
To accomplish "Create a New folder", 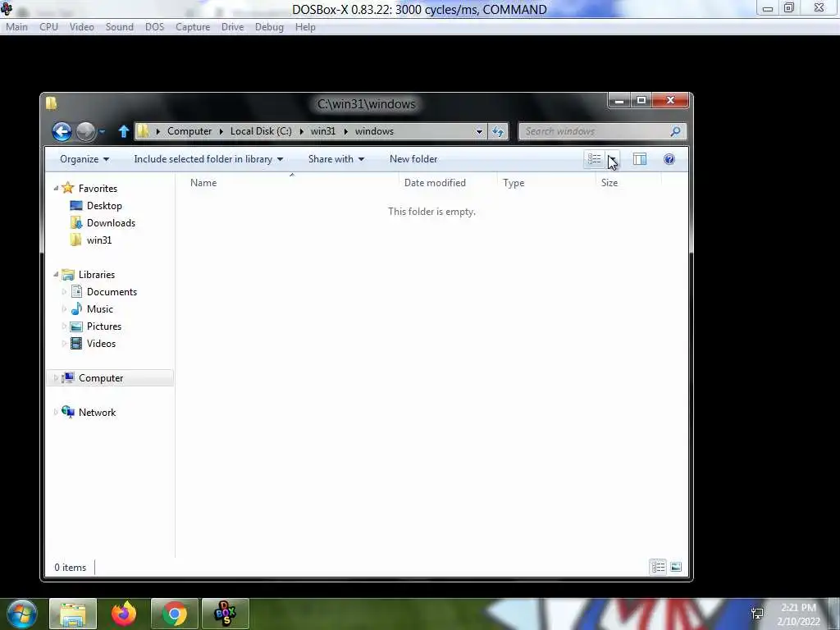I will [413, 159].
